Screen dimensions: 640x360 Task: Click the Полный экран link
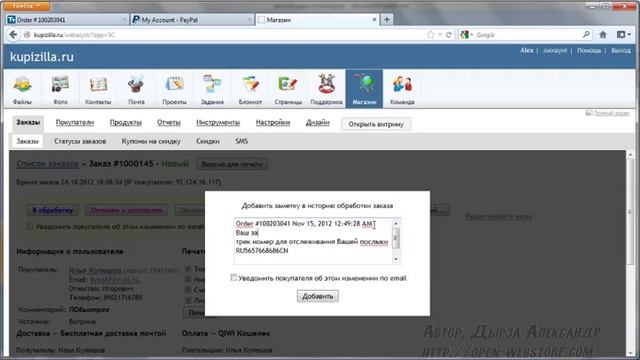tap(608, 113)
